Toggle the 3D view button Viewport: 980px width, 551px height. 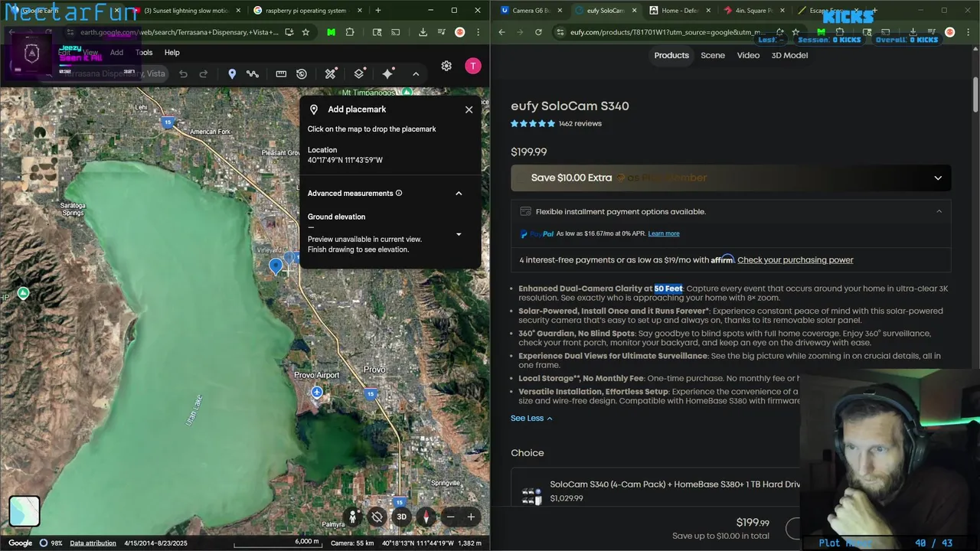(x=401, y=517)
